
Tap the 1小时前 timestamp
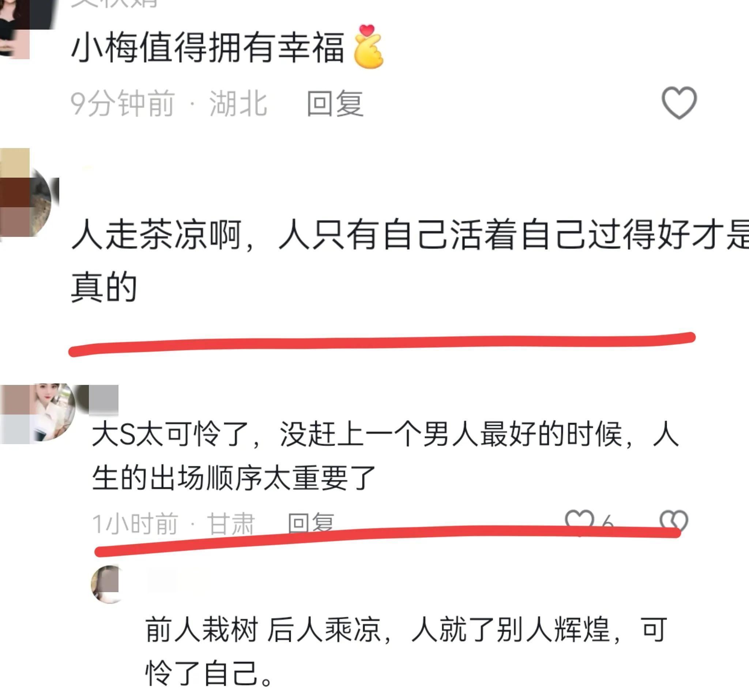click(x=135, y=523)
